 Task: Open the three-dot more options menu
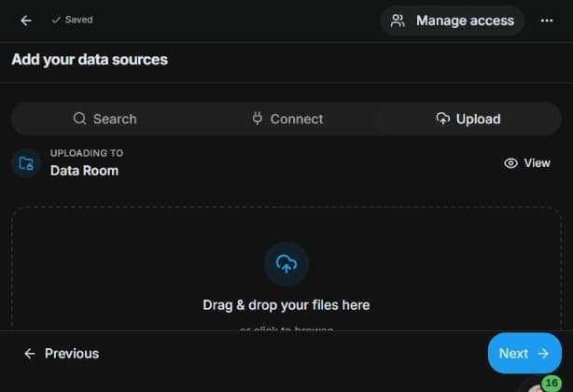[x=547, y=21]
